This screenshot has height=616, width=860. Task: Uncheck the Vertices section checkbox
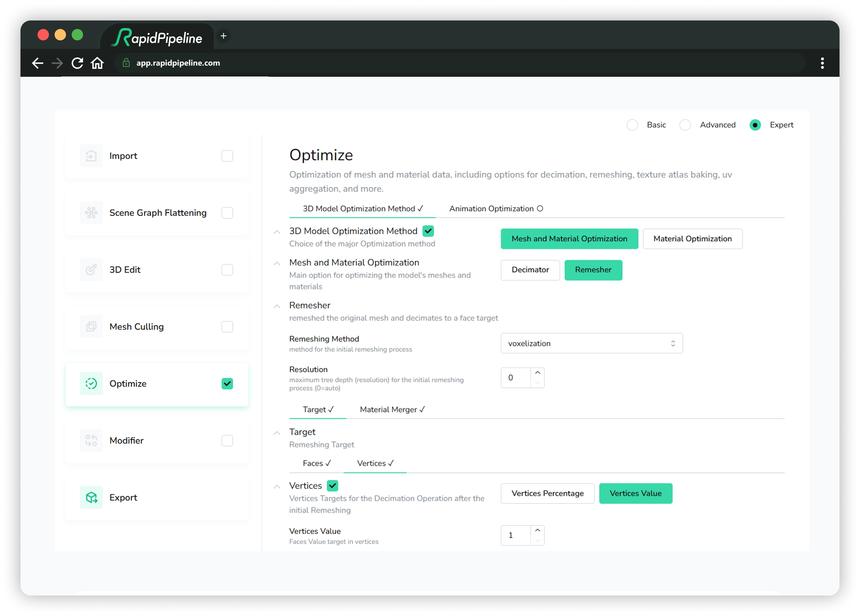pos(332,485)
